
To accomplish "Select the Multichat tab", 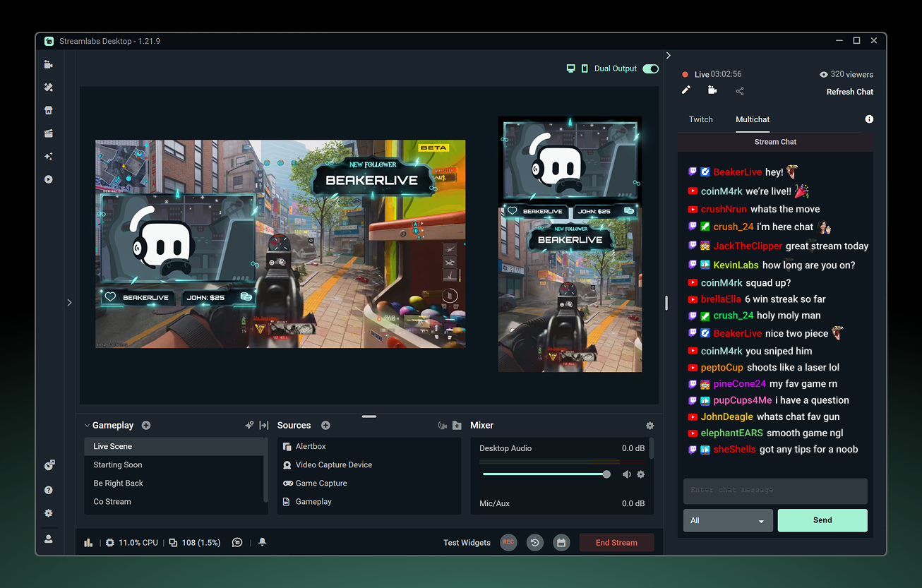I will [x=753, y=119].
